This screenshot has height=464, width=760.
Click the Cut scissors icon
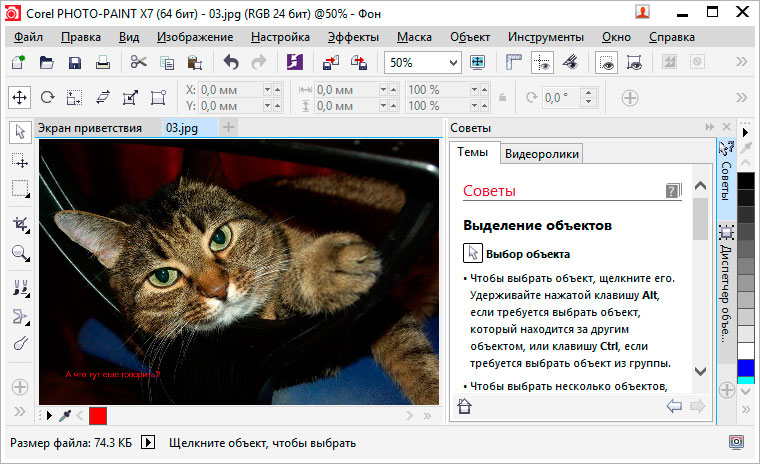[138, 62]
